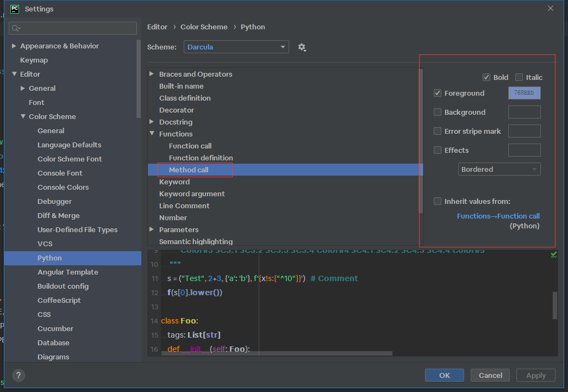
Task: Select Keyword argument attribute
Action: tap(192, 194)
